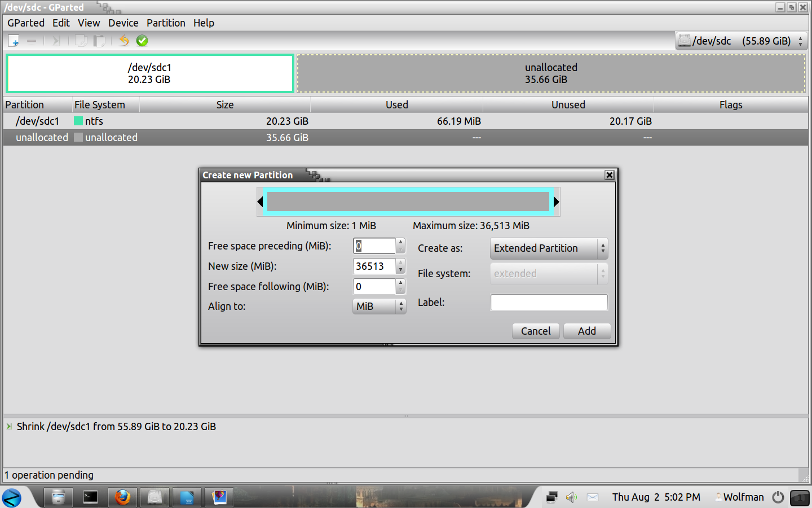Focus the Free space following field
This screenshot has height=508, width=812.
[x=374, y=287]
